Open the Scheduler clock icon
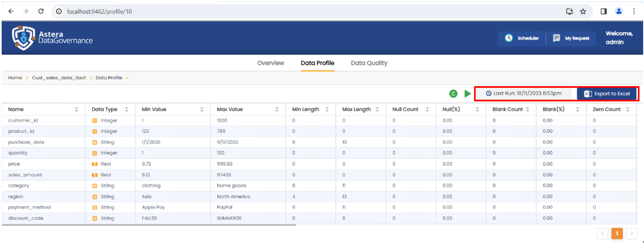This screenshot has width=644, height=243. pos(509,38)
